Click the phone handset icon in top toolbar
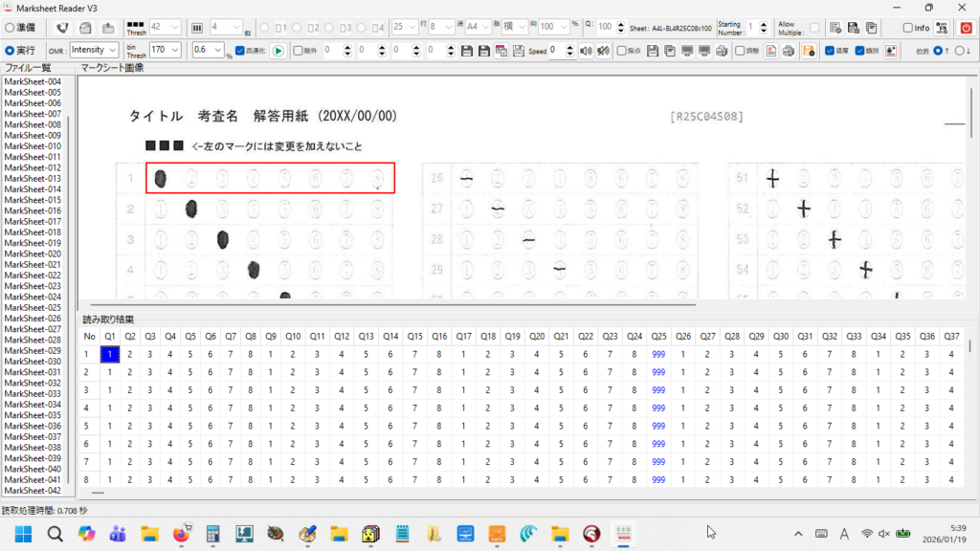This screenshot has height=551, width=980. 63,28
